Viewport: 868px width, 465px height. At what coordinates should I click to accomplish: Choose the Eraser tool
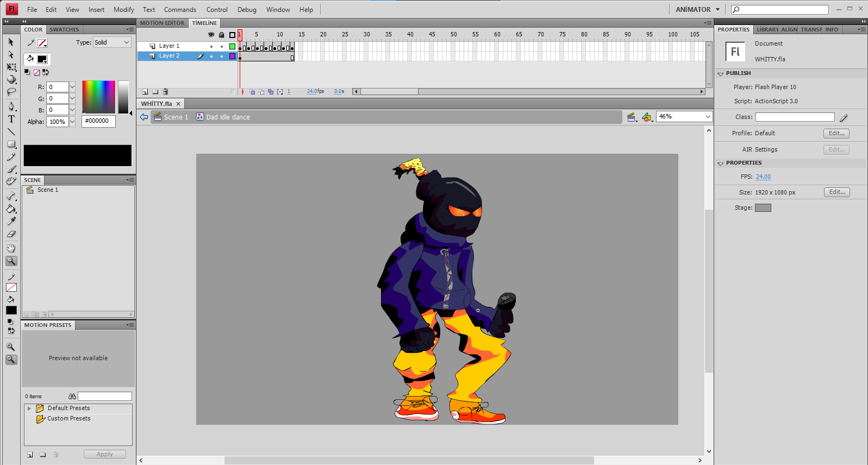11,234
